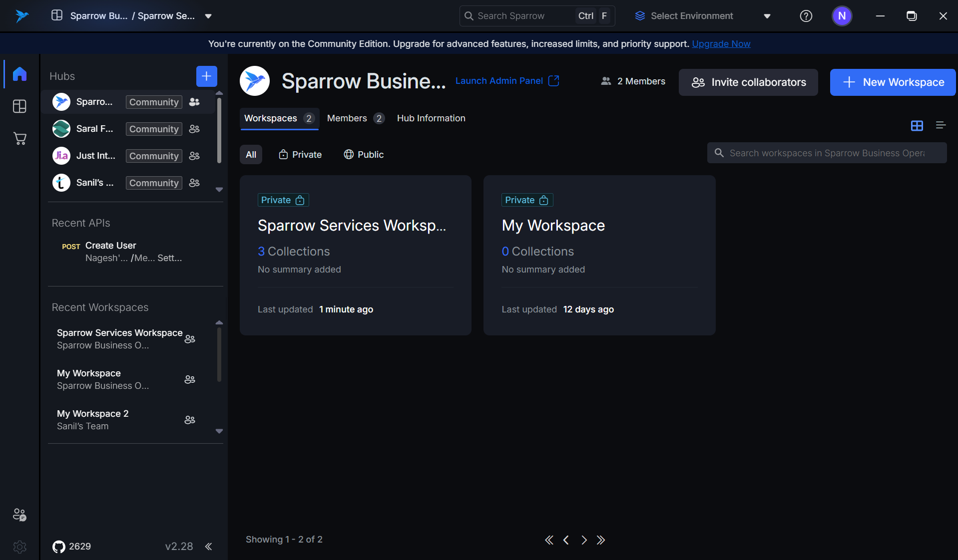Click team icon beside Sparrow Services Workspace recent
The image size is (958, 560).
(190, 339)
